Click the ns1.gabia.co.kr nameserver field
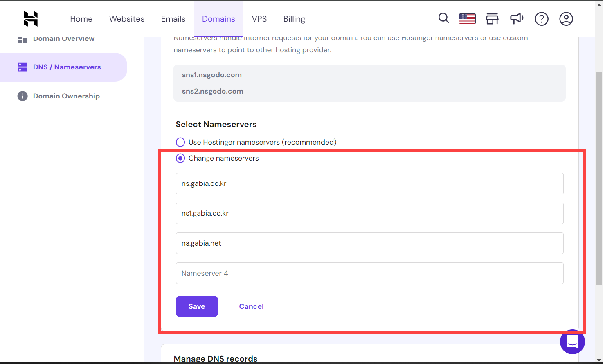The height and width of the screenshot is (364, 603). point(370,213)
